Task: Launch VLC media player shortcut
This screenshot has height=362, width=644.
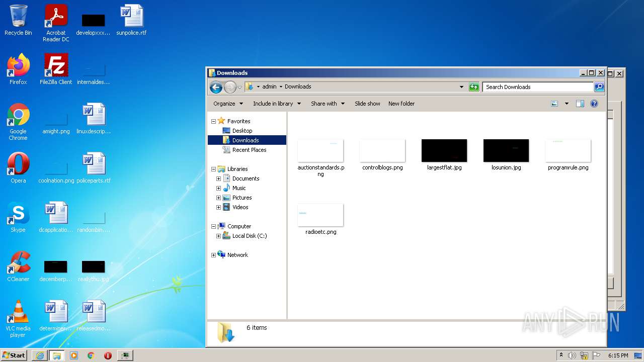Action: [18, 319]
